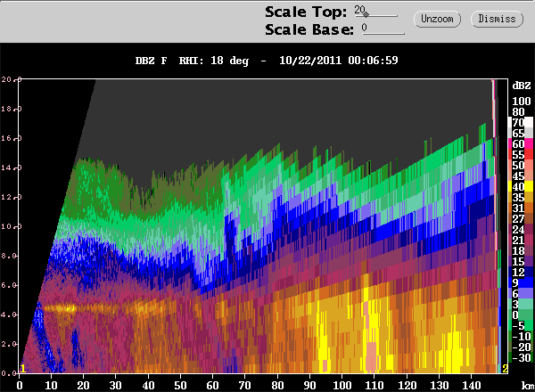Click the 20.0 km height axis label
The height and width of the screenshot is (392, 535).
7,79
